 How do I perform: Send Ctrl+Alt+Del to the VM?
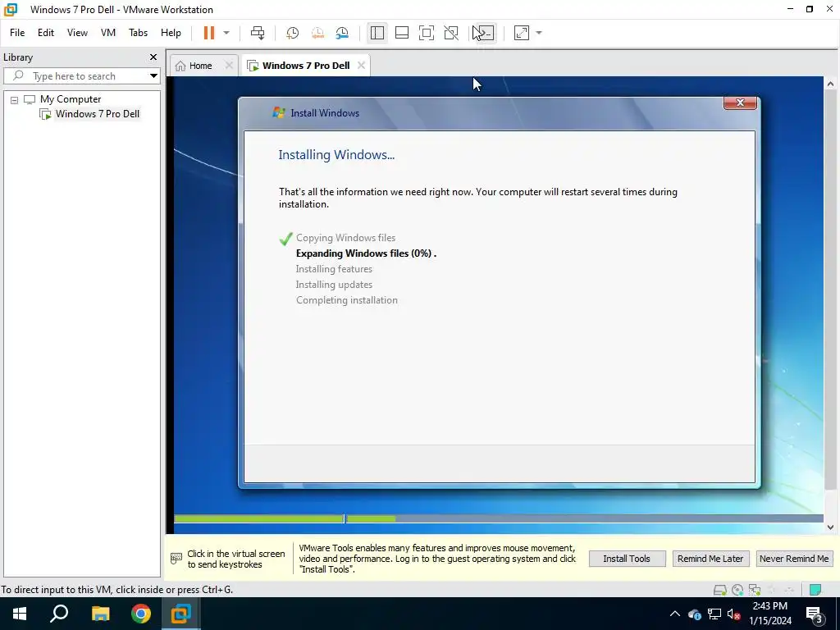[258, 33]
